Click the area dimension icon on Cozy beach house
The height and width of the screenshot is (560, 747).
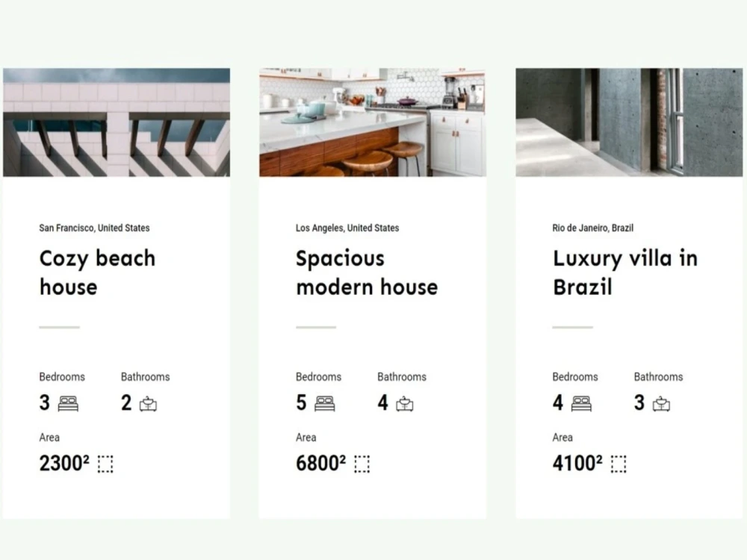105,464
